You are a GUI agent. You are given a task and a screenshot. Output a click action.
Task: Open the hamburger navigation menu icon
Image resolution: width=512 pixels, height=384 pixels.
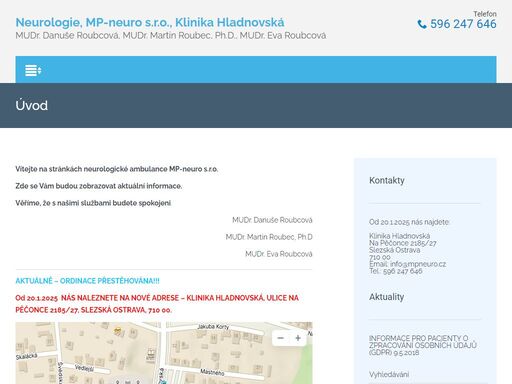pyautogui.click(x=33, y=71)
